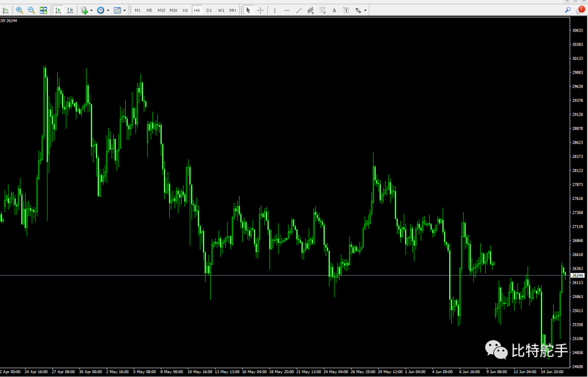Open chat notifications with red badge
The width and height of the screenshot is (588, 377).
580,10
